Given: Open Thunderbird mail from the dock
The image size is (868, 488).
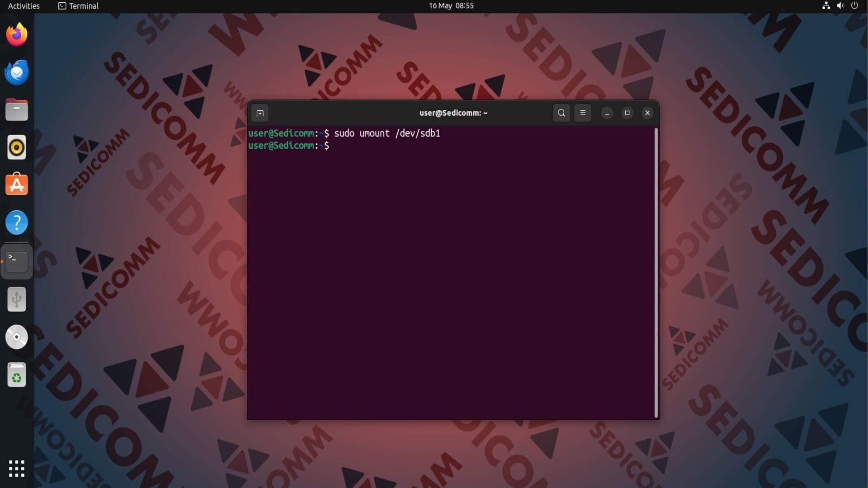Looking at the screenshot, I should pos(17,72).
